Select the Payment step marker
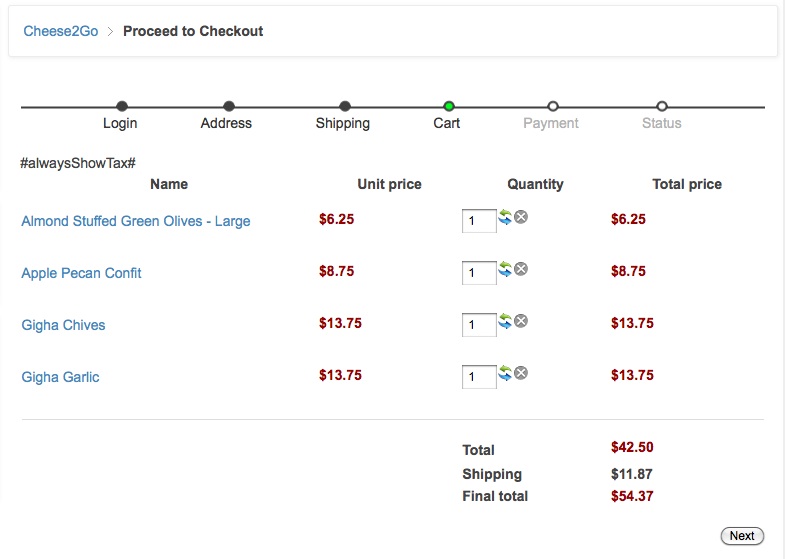This screenshot has height=559, width=785. coord(553,106)
